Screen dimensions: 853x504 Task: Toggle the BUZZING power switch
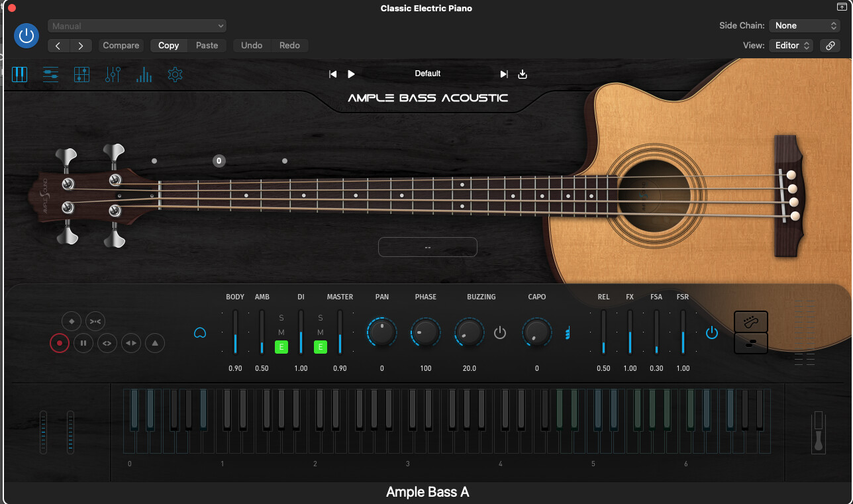[500, 332]
